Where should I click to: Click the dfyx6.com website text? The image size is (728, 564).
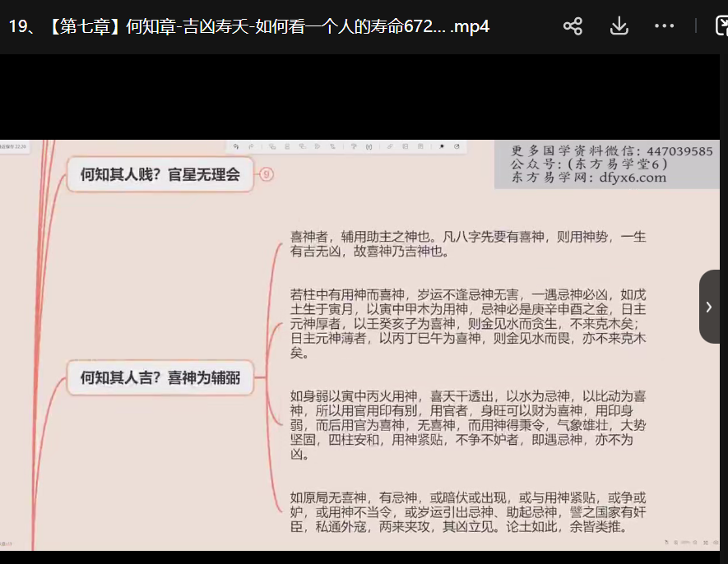588,177
